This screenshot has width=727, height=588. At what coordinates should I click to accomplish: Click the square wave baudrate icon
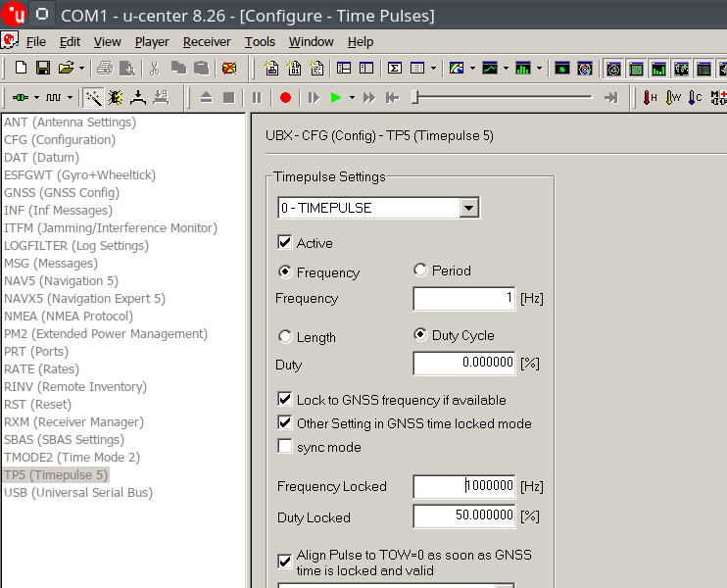click(x=53, y=97)
